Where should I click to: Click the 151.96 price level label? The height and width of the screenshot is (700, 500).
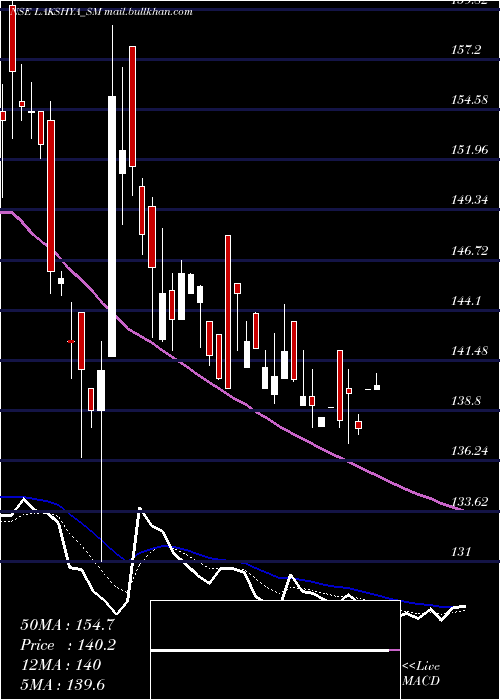(469, 150)
